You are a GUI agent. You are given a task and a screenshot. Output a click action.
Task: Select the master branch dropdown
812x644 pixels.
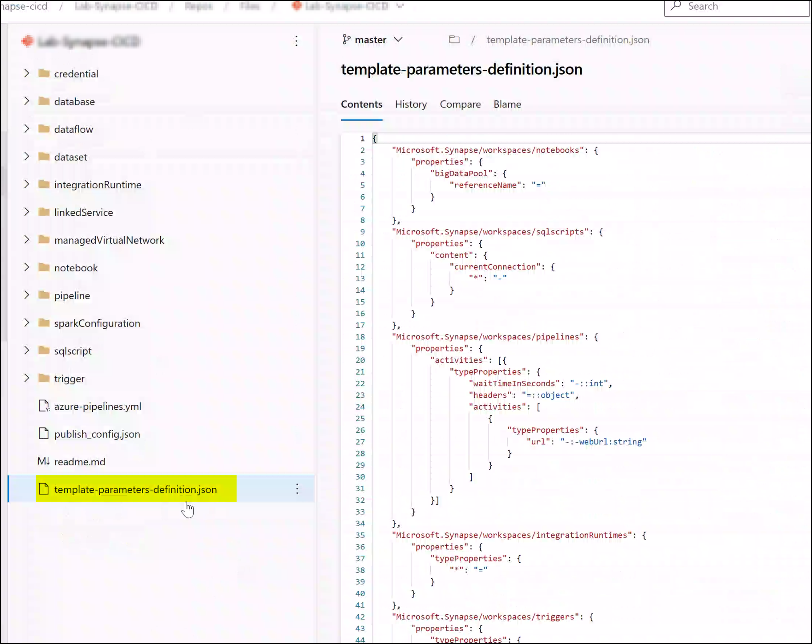pyautogui.click(x=372, y=40)
